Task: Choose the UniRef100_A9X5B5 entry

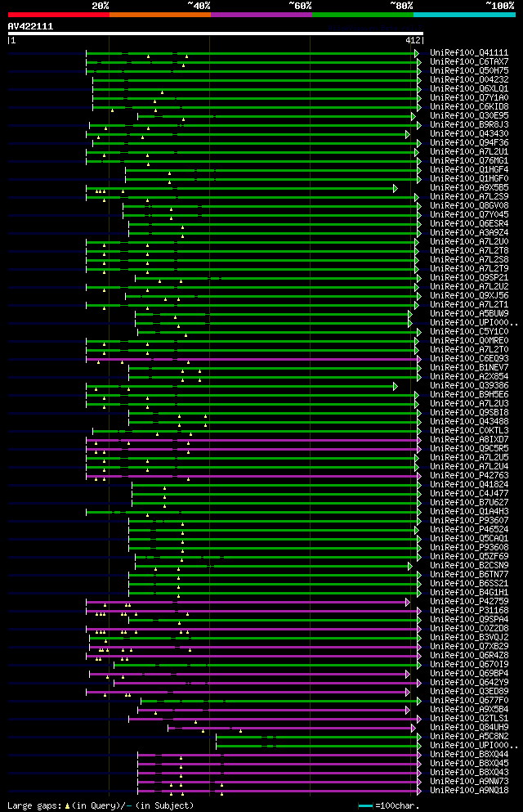Action: point(469,187)
